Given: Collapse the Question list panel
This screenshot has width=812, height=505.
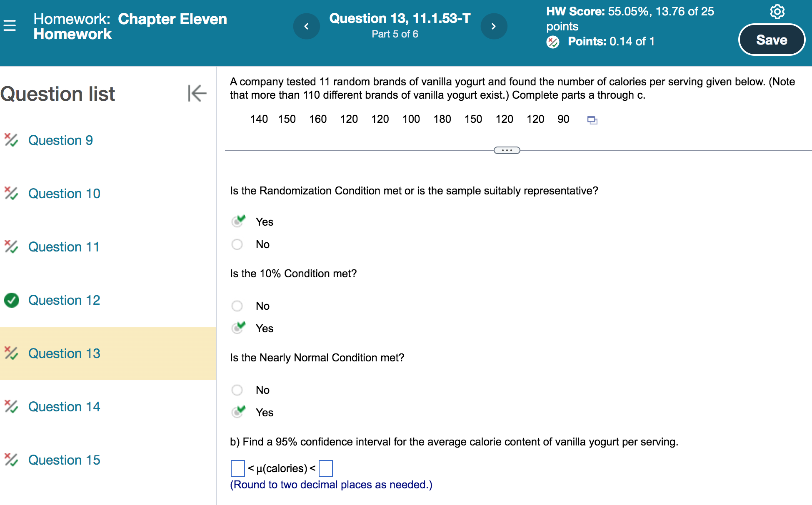Looking at the screenshot, I should pyautogui.click(x=197, y=93).
